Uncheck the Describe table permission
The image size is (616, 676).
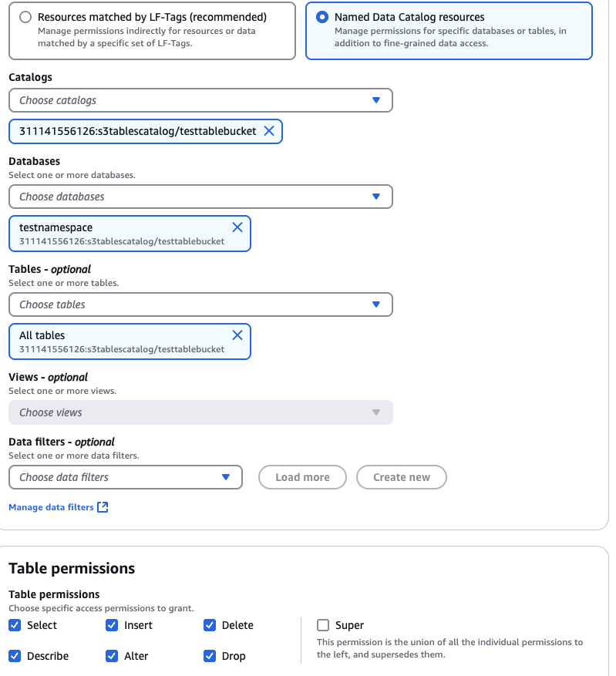click(x=15, y=656)
